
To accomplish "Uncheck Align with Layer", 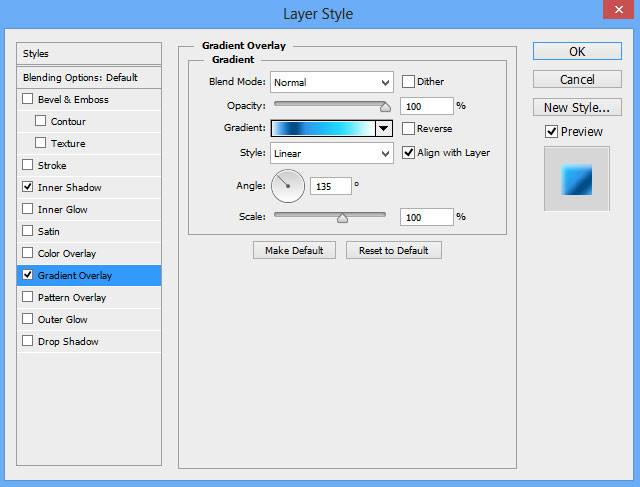I will coord(409,153).
